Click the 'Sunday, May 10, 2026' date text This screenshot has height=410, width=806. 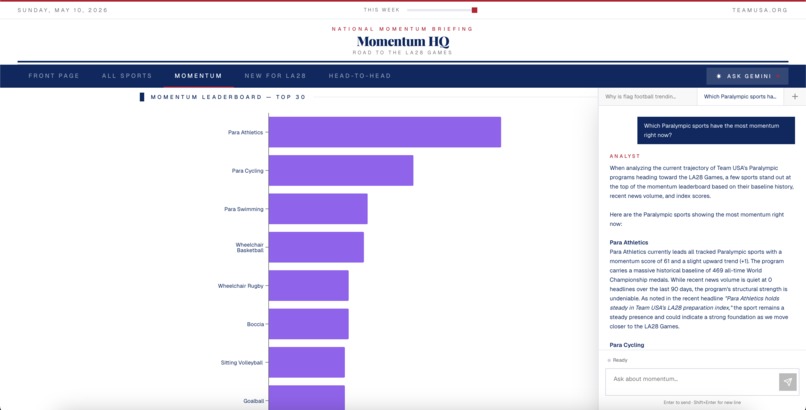(x=63, y=10)
